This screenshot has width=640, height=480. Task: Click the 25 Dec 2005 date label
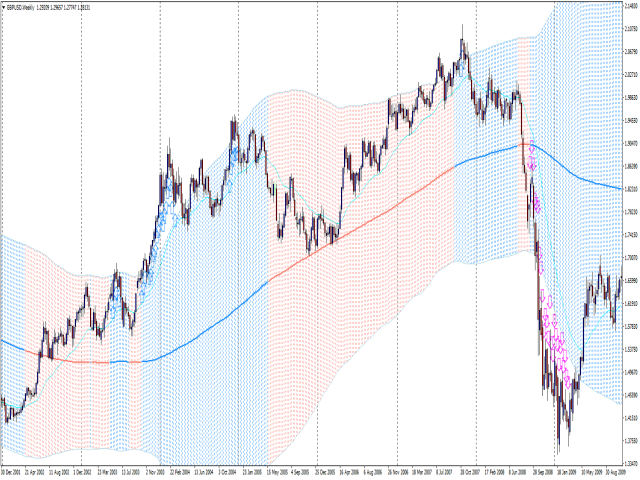[x=325, y=472]
